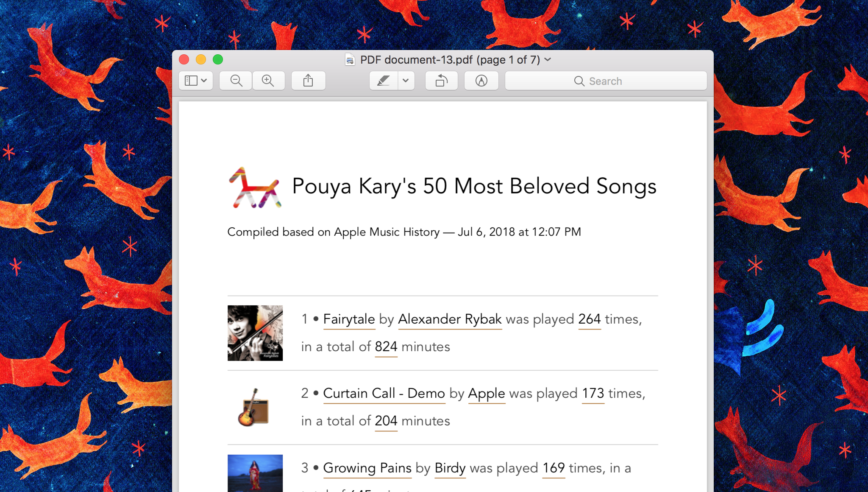868x492 pixels.
Task: Focus the Search field
Action: 606,81
